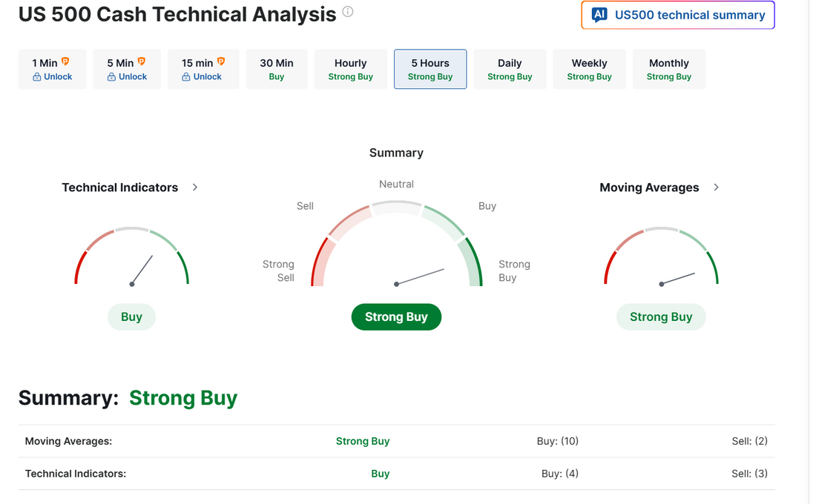This screenshot has width=816, height=504.
Task: Switch to the Daily timeframe tab
Action: pos(510,69)
